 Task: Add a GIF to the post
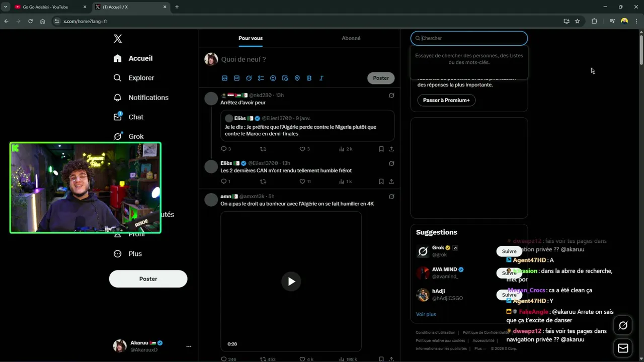click(x=237, y=78)
